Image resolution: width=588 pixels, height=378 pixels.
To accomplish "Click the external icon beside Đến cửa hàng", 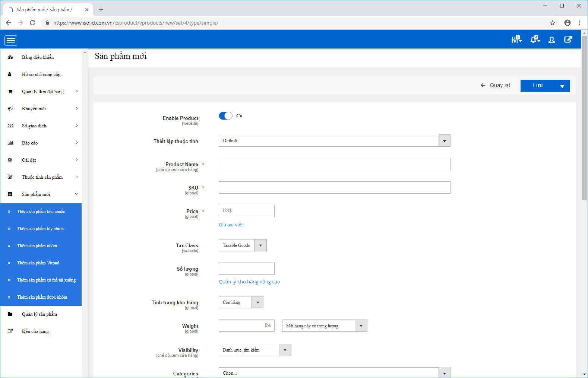I will [10, 331].
